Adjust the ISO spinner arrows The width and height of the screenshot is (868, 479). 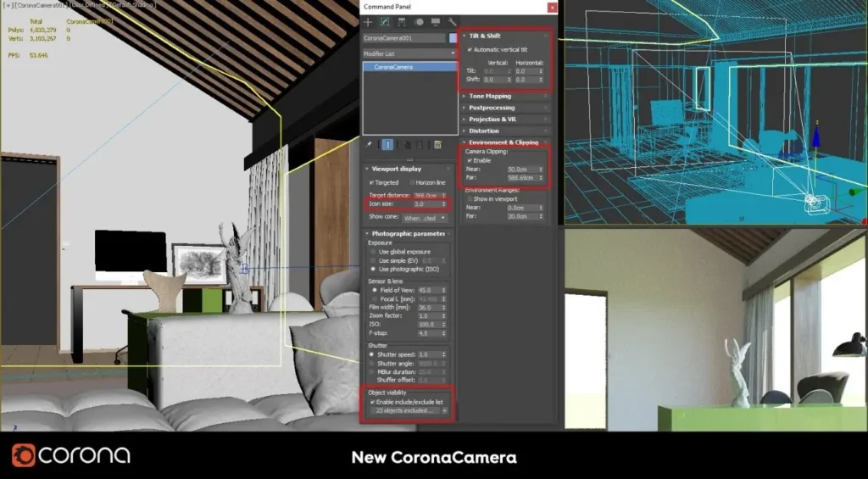point(444,325)
